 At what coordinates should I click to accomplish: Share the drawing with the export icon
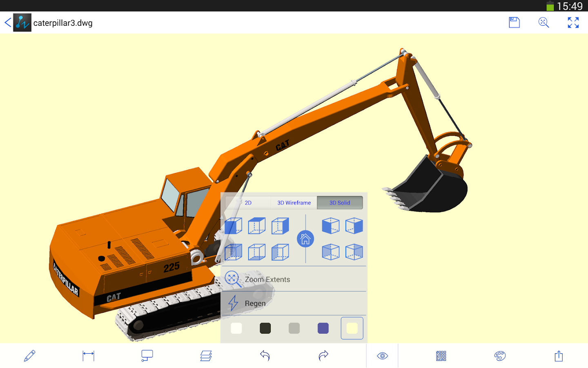559,356
